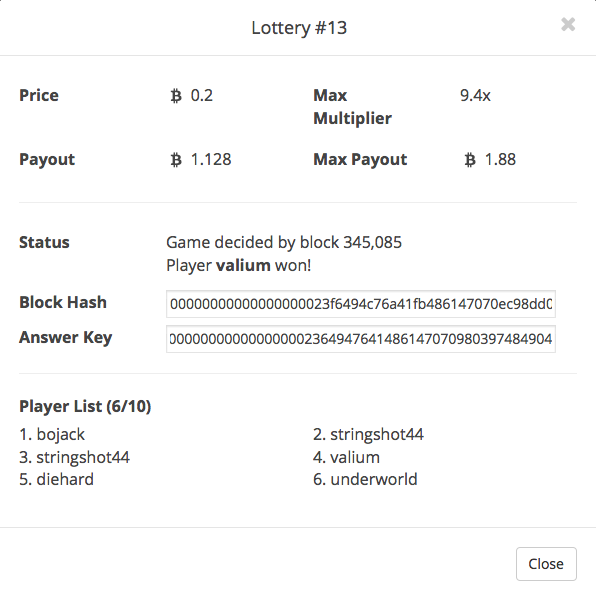Select player 1 bojack in the list

pyautogui.click(x=52, y=434)
